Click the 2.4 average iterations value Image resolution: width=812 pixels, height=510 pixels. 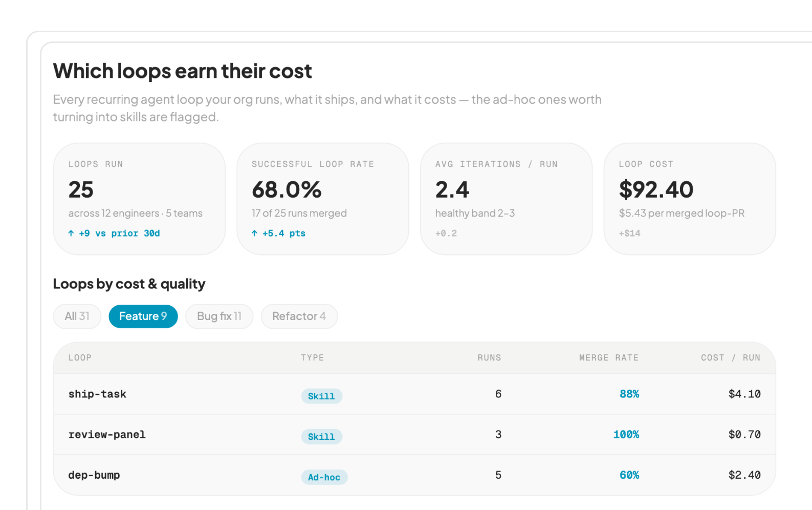[452, 190]
